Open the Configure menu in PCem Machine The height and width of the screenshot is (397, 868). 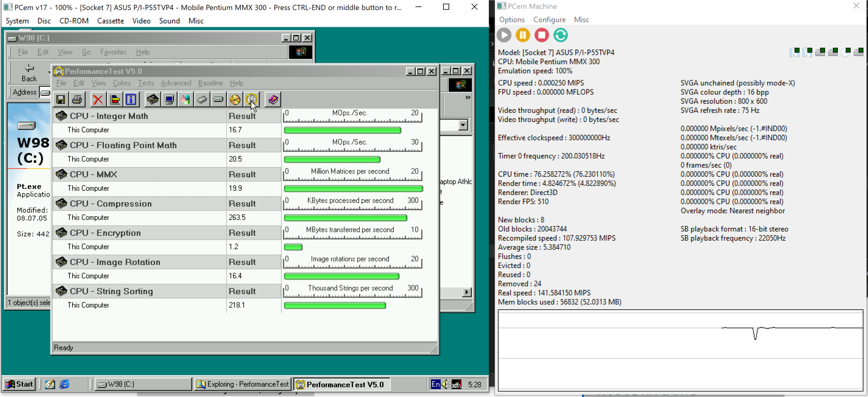tap(549, 20)
